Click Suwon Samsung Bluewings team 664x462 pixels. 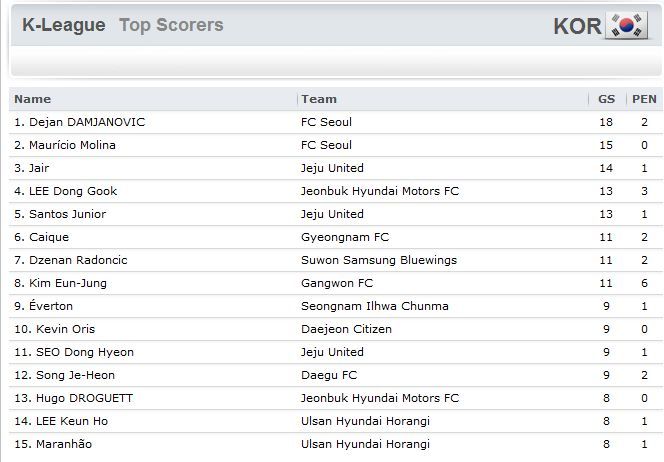click(379, 260)
